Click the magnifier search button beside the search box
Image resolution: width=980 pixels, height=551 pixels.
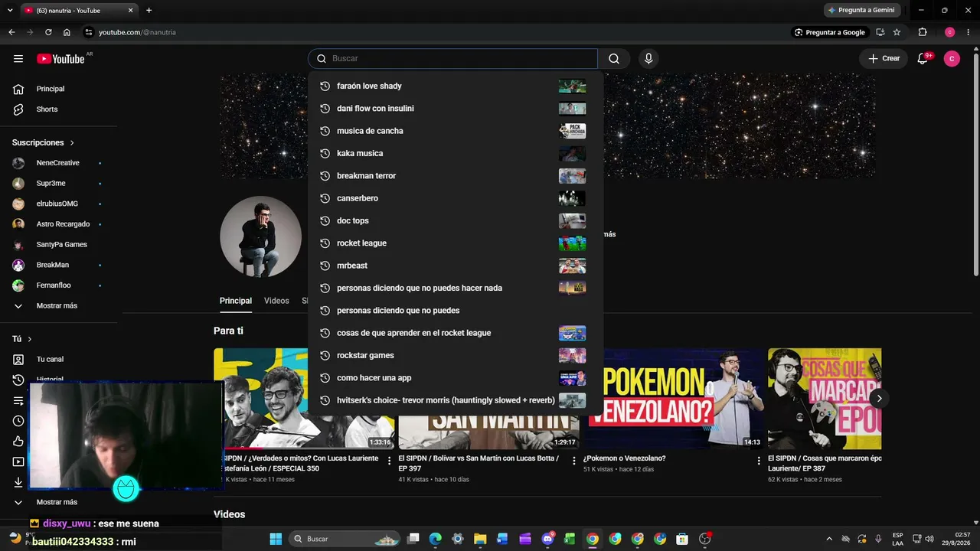pos(614,59)
